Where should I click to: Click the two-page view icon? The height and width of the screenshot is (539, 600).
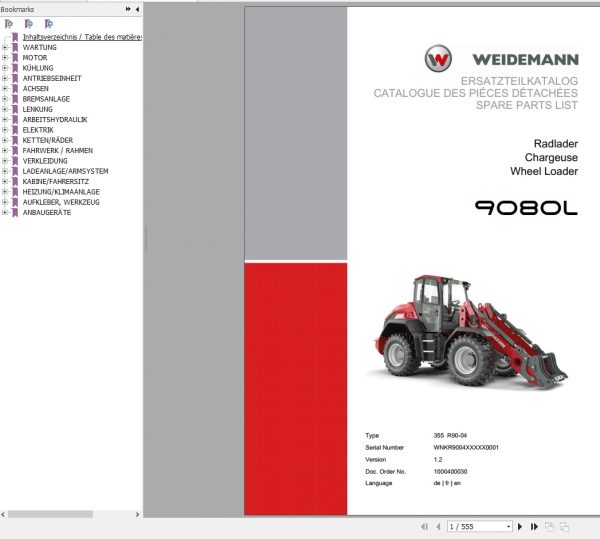point(564,527)
